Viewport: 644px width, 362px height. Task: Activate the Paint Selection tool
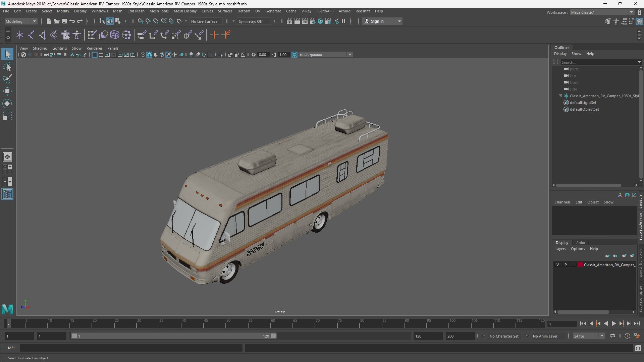click(x=7, y=79)
